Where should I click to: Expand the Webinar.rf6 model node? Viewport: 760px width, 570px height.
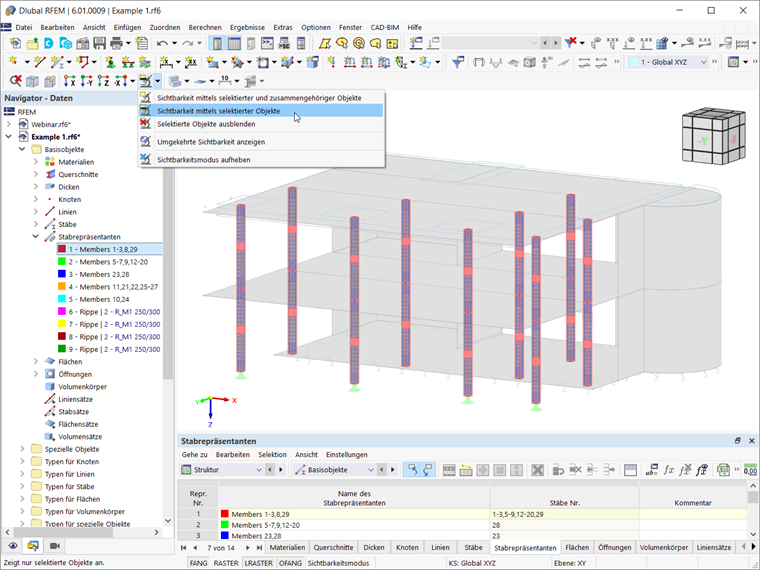9,124
